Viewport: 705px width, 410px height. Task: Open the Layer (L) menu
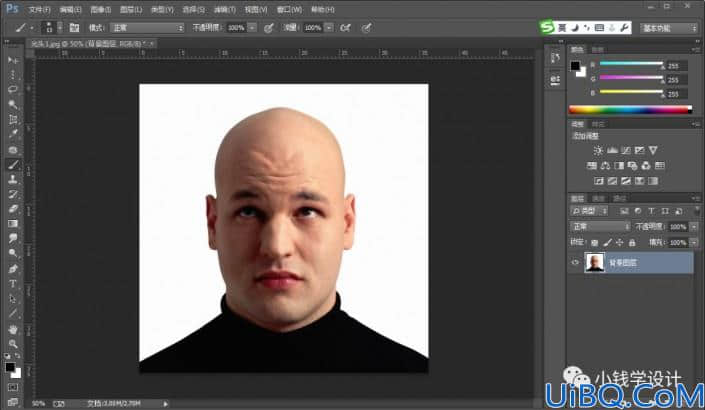[x=131, y=9]
